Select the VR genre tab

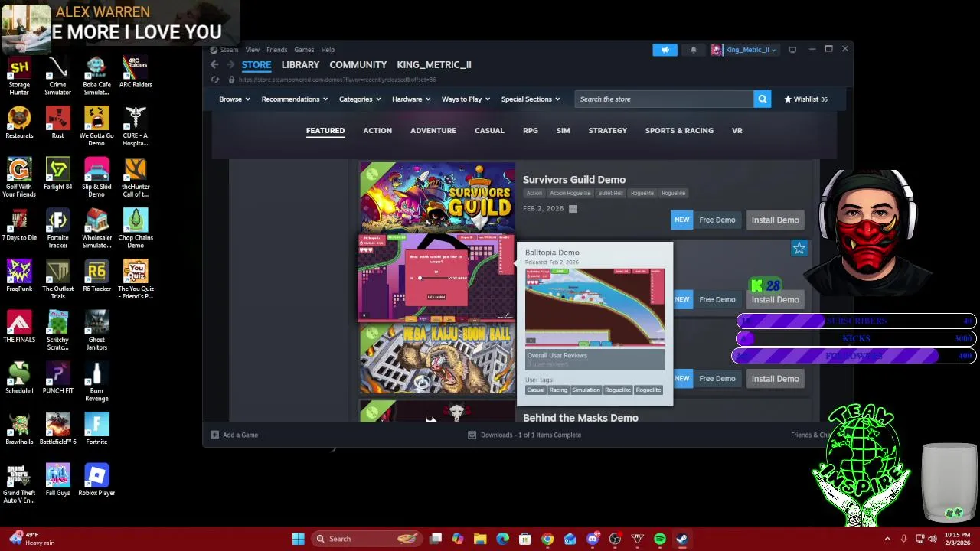(x=737, y=131)
